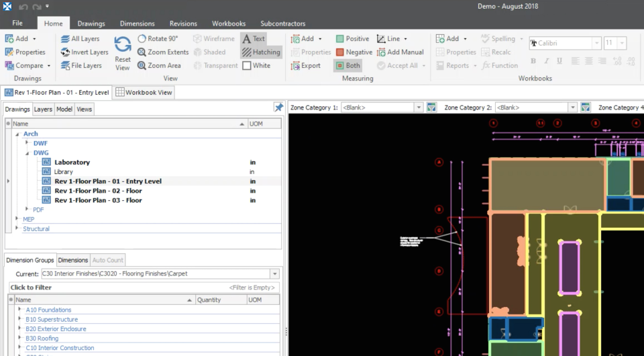Click the Invert Layers icon
The height and width of the screenshot is (356, 644).
[x=66, y=52]
